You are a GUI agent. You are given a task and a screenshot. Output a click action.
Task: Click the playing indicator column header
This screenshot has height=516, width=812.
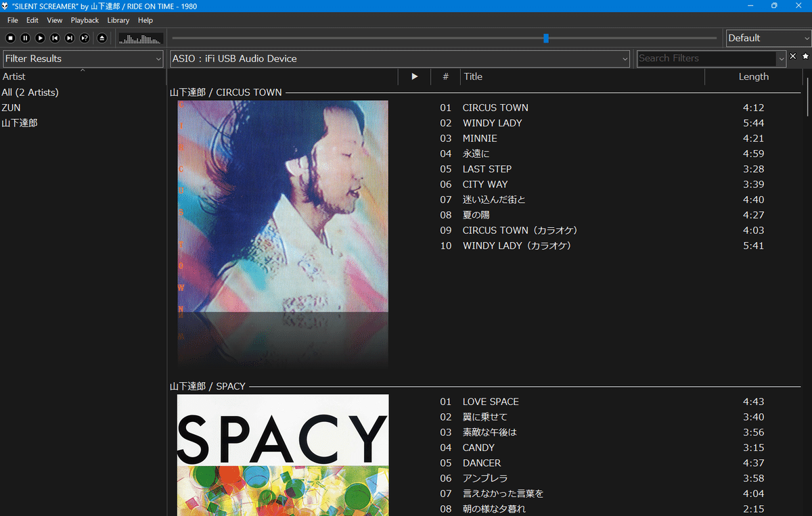[415, 76]
